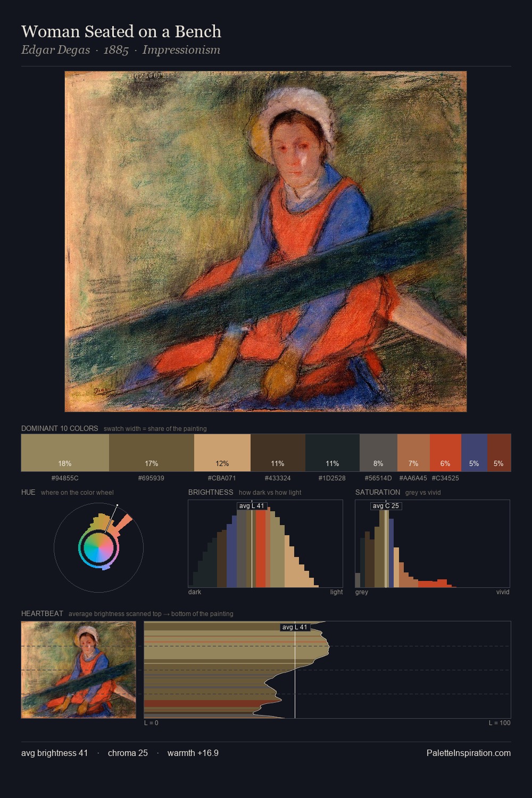Click the 'DOMINANT 10 COLORS' heading

pyautogui.click(x=60, y=428)
